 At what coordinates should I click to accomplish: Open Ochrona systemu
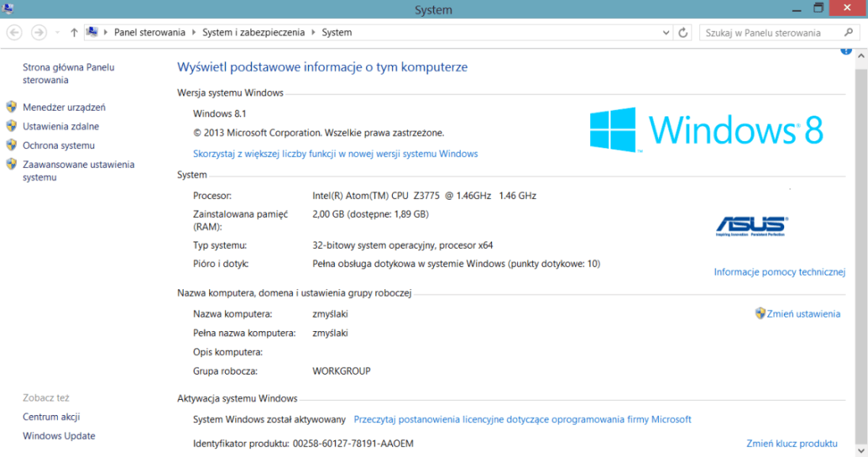(x=59, y=145)
